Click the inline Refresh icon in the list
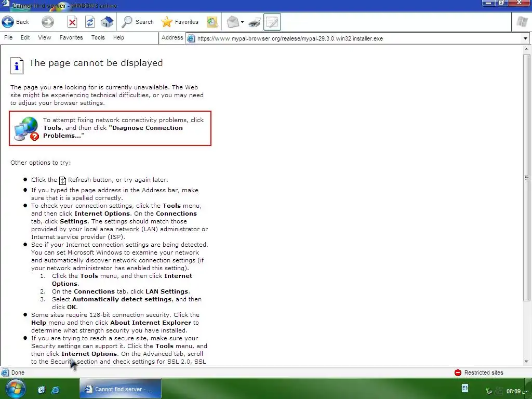Image resolution: width=532 pixels, height=399 pixels. click(x=62, y=180)
